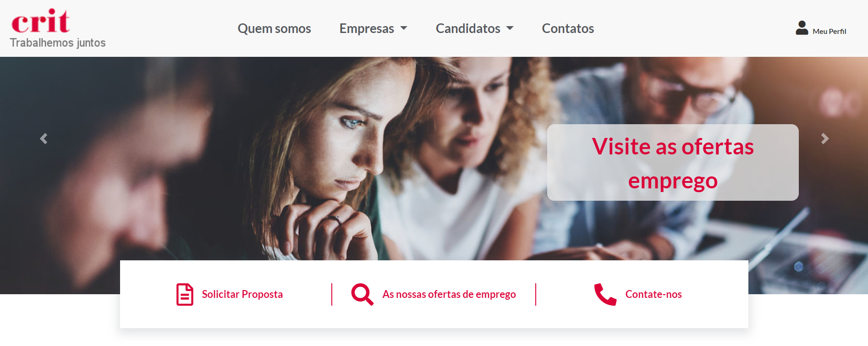Click the red phone icon
Image resolution: width=868 pixels, height=346 pixels.
coord(605,294)
